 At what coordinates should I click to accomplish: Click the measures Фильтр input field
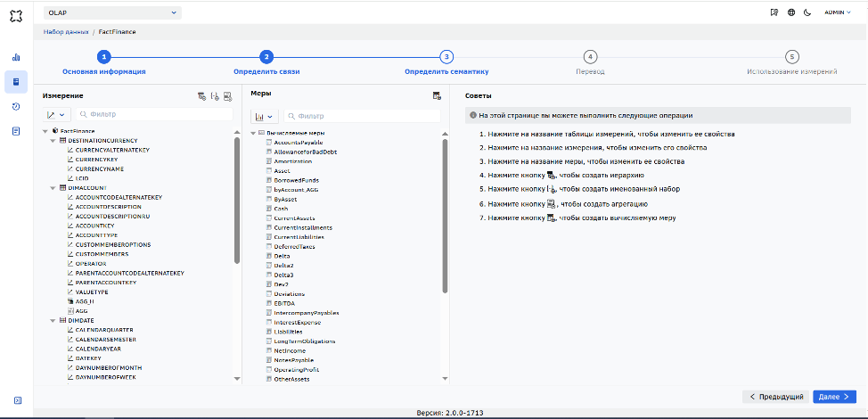pyautogui.click(x=362, y=116)
